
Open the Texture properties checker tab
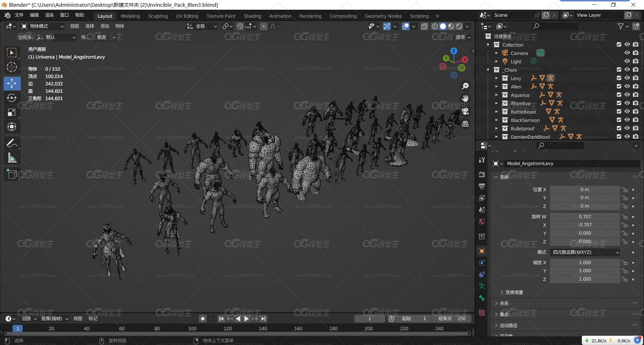482,313
